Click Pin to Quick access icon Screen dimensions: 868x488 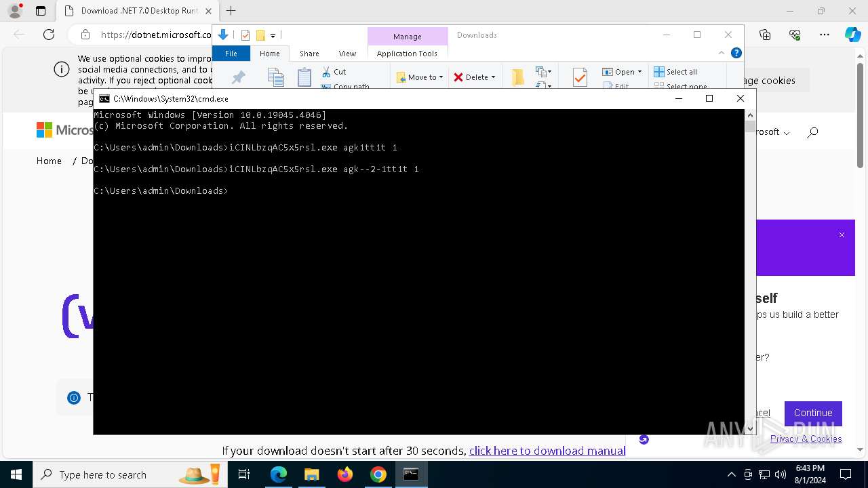pyautogui.click(x=238, y=78)
